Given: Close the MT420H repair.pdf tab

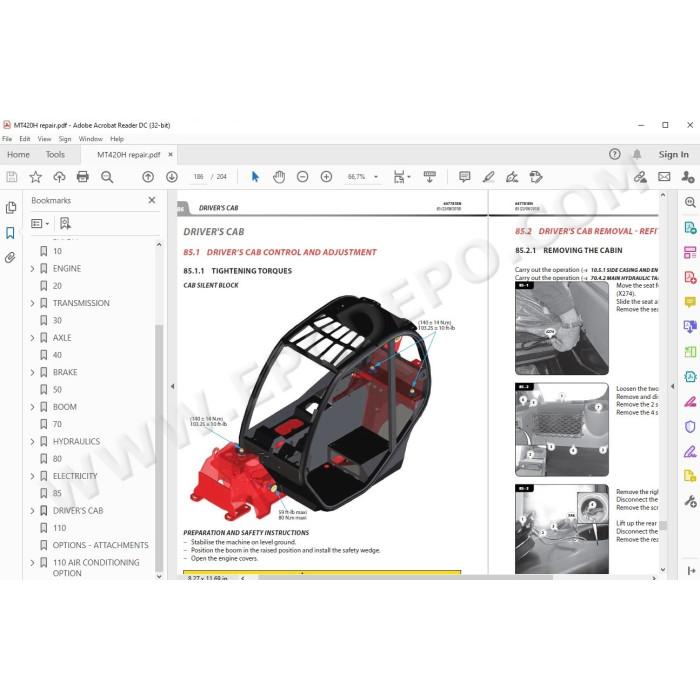Looking at the screenshot, I should 170,154.
